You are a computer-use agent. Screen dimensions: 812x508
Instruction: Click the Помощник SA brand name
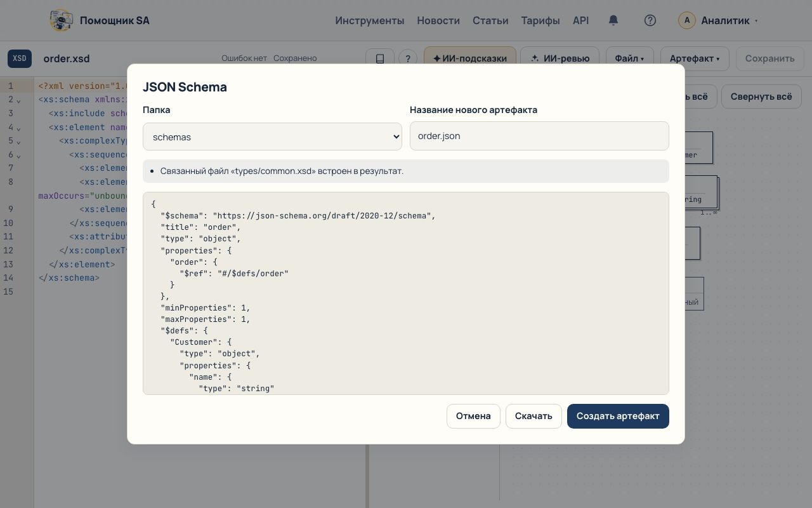pos(115,20)
